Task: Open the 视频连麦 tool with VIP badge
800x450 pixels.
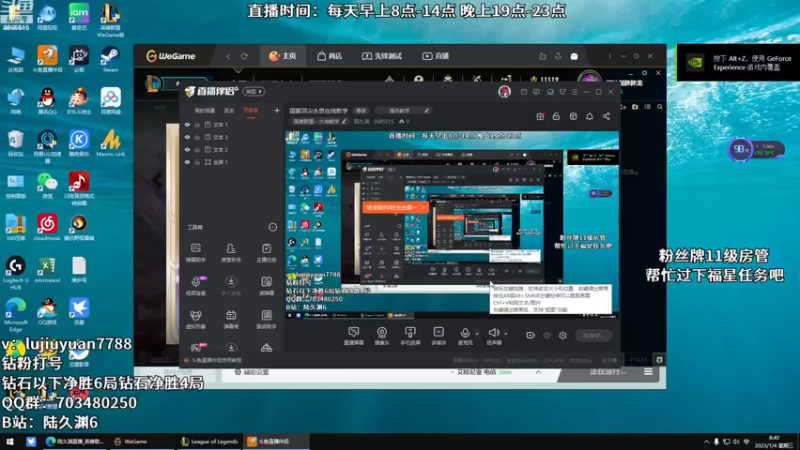Action: pos(195,286)
